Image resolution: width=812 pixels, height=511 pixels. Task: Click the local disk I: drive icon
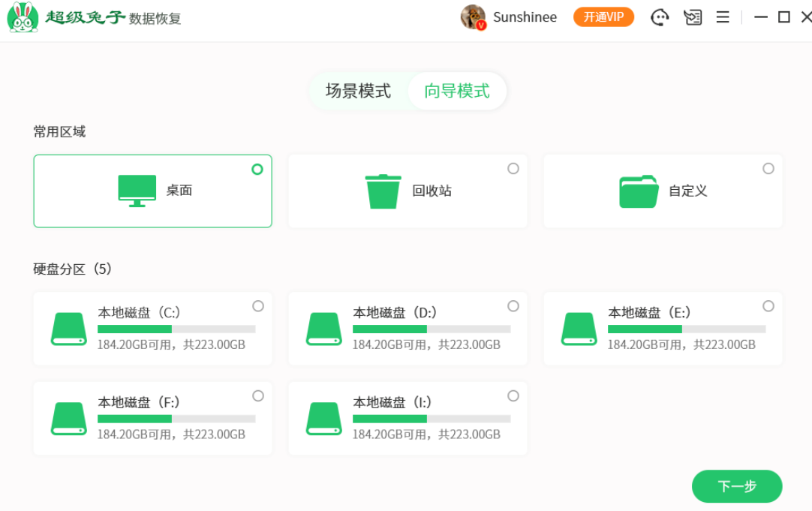324,419
